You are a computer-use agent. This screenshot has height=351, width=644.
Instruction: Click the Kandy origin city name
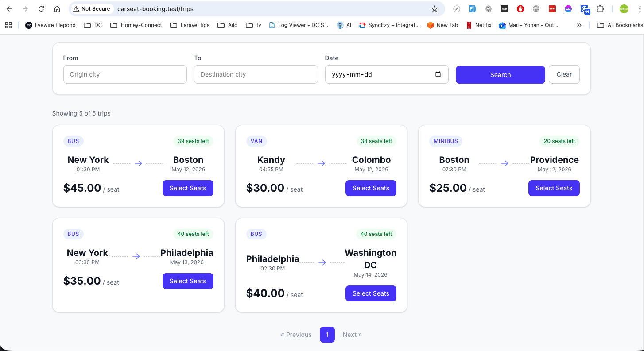click(x=271, y=160)
